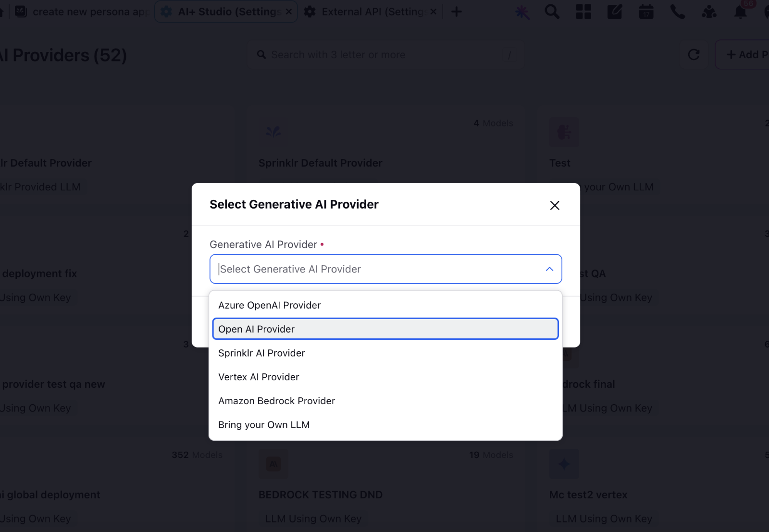Close the External API tab

point(433,12)
